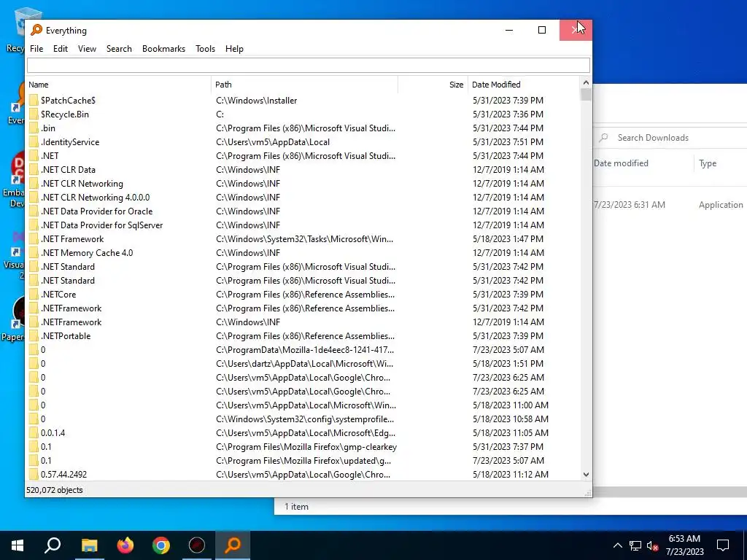Image resolution: width=747 pixels, height=560 pixels.
Task: Launch Google Chrome from the taskbar
Action: [161, 545]
